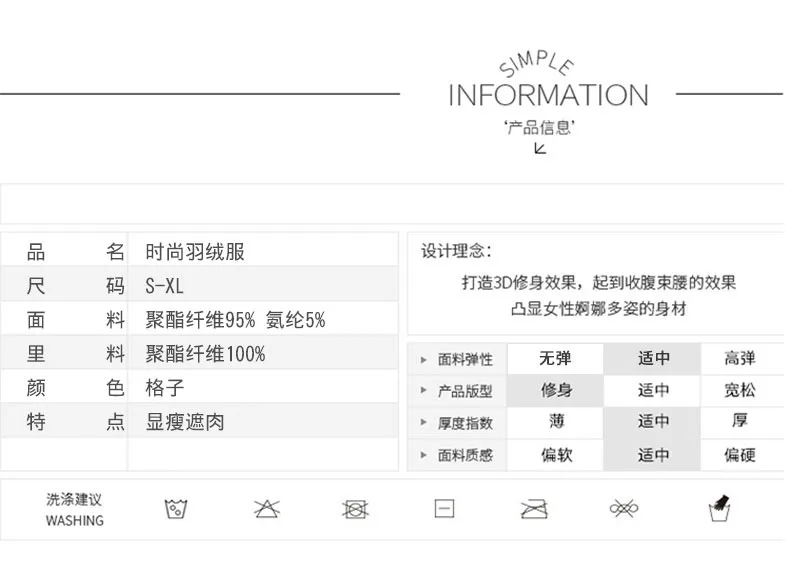Click the triangle beside 厚度指数
Viewport: 790px width, 571px height.
tap(424, 422)
